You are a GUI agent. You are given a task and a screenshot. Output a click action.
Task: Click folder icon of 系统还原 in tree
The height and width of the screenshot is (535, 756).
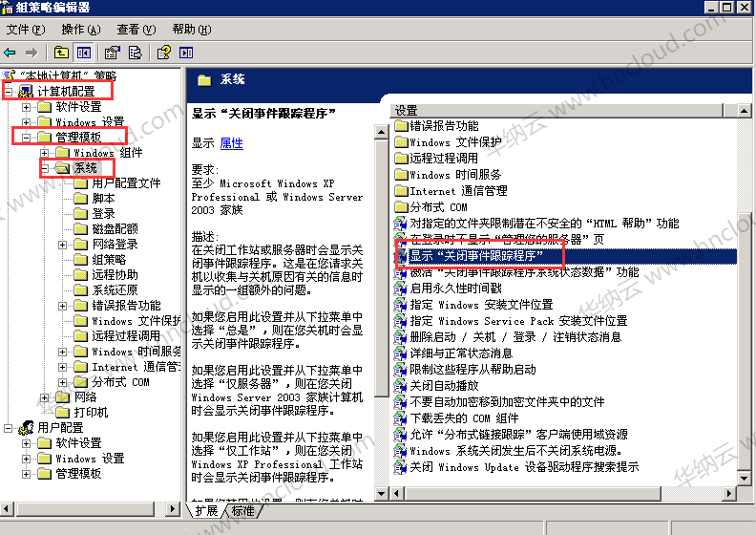tap(80, 289)
